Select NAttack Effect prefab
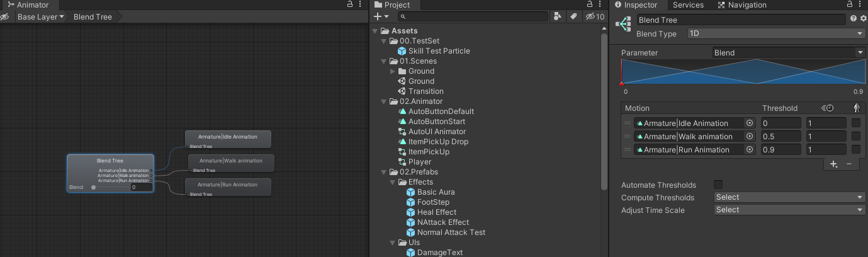Screen dimensions: 868x257 tap(437, 222)
